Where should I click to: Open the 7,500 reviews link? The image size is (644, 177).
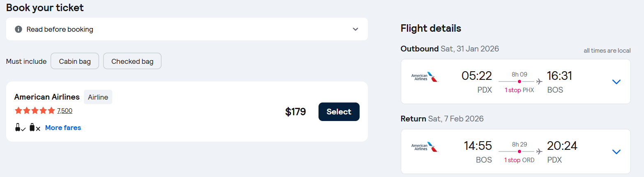pyautogui.click(x=65, y=110)
